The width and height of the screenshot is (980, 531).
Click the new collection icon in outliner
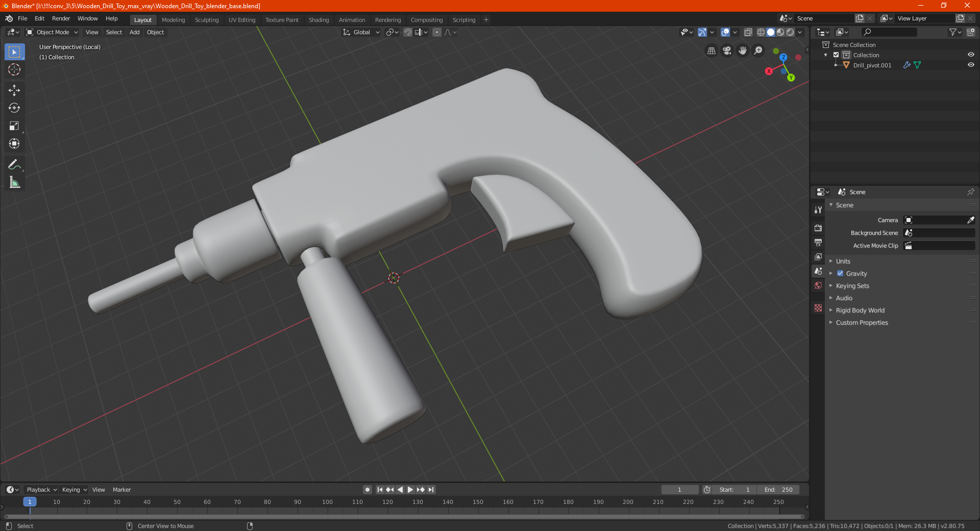(x=970, y=32)
